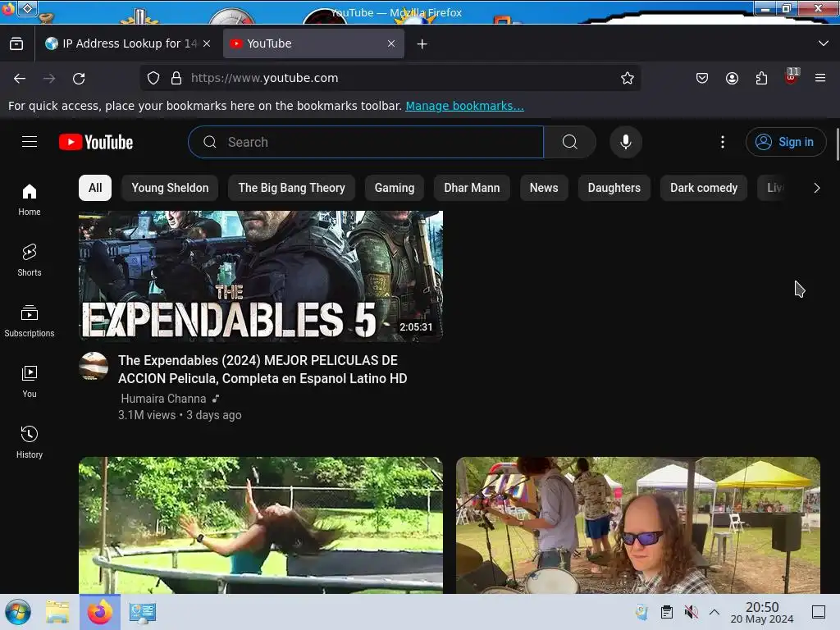Viewport: 840px width, 630px height.
Task: Reload the current page
Action: [x=79, y=78]
